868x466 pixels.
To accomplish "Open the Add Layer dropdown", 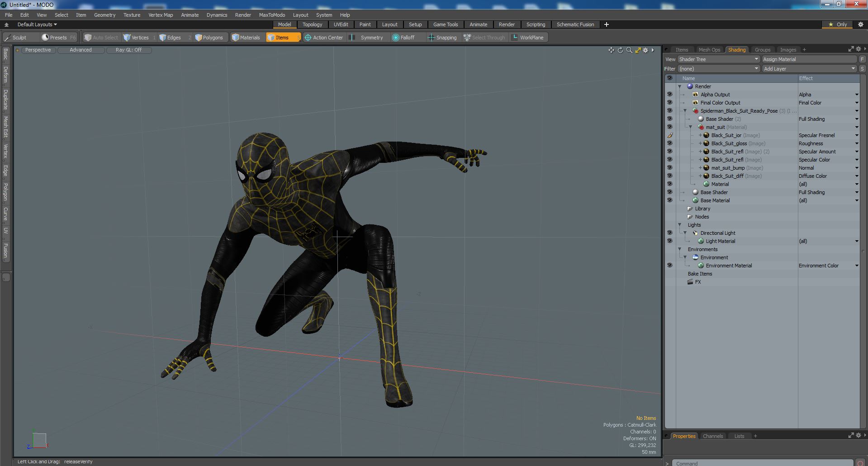I will click(809, 69).
